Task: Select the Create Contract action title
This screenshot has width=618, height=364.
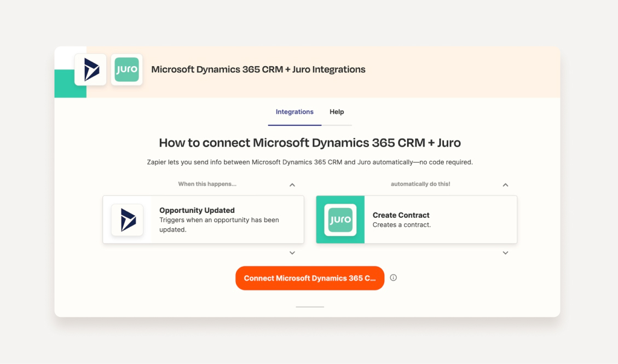Action: (401, 215)
